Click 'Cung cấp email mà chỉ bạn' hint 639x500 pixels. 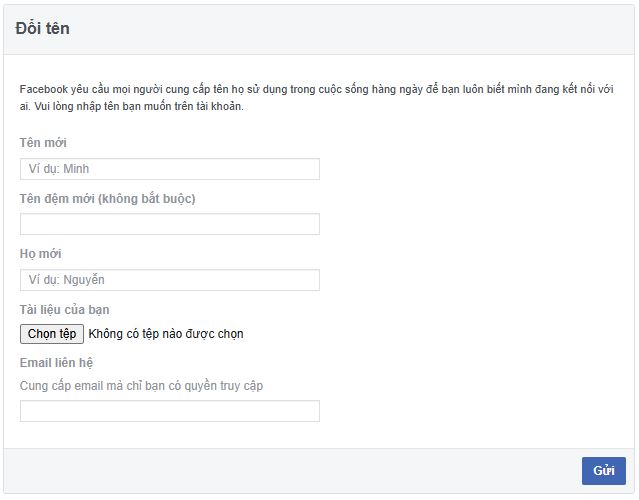(x=141, y=385)
